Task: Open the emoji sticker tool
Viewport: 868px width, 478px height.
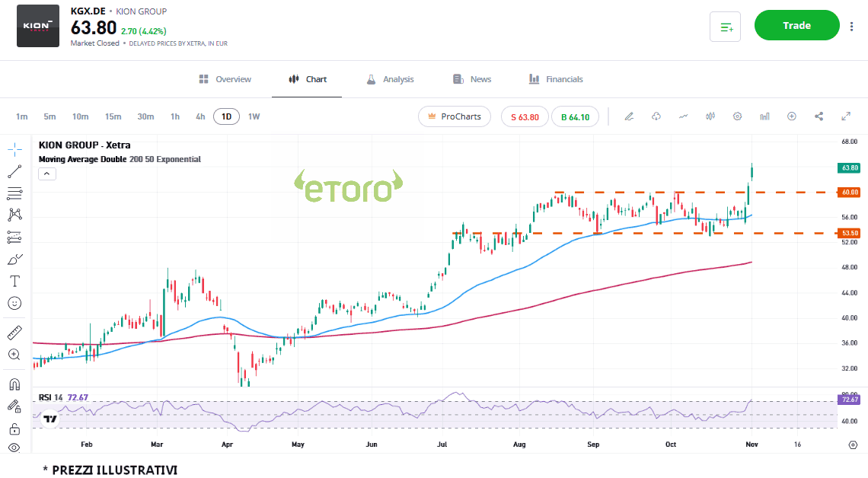Action: pyautogui.click(x=14, y=303)
